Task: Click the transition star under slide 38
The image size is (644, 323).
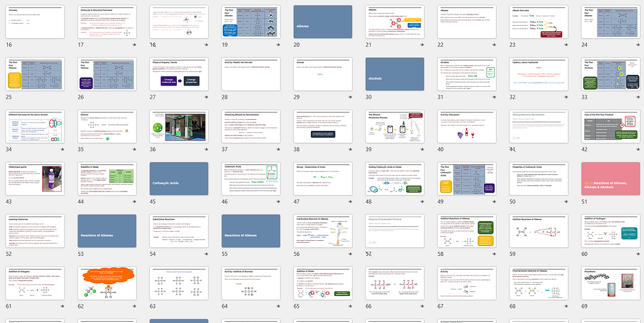Action: [350, 149]
